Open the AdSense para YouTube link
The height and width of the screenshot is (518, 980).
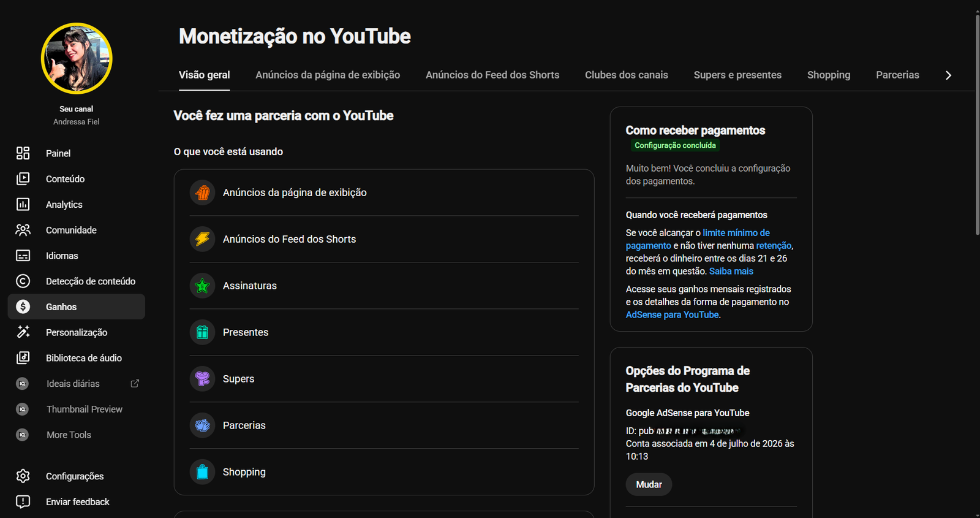click(x=672, y=315)
